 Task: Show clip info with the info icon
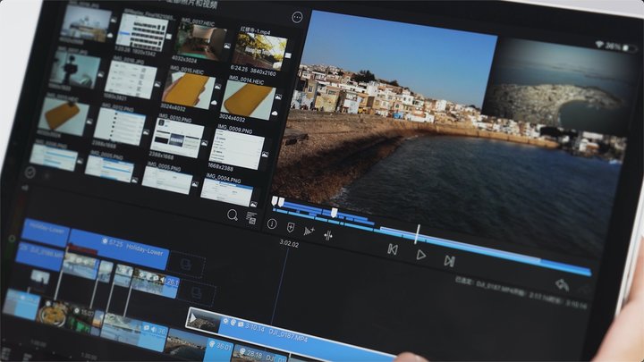(272, 224)
